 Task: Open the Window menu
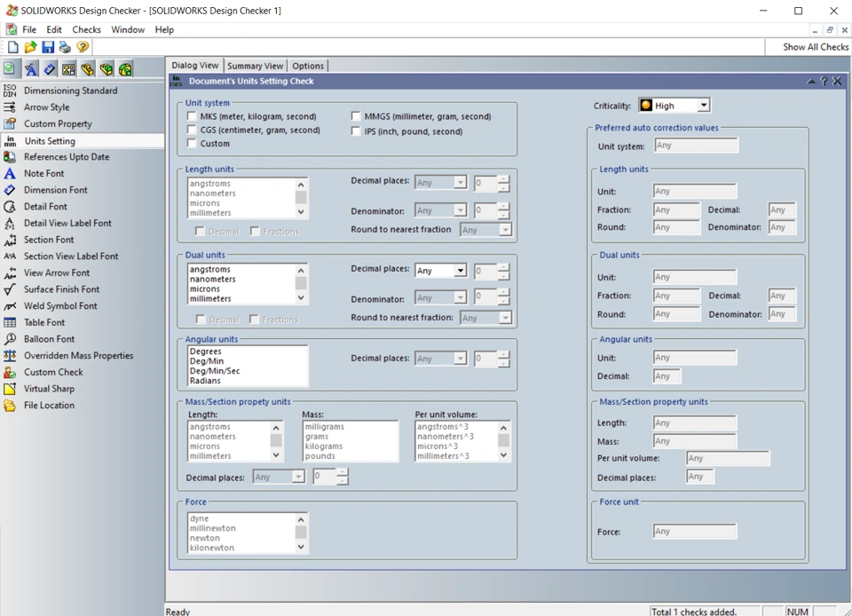click(x=128, y=30)
